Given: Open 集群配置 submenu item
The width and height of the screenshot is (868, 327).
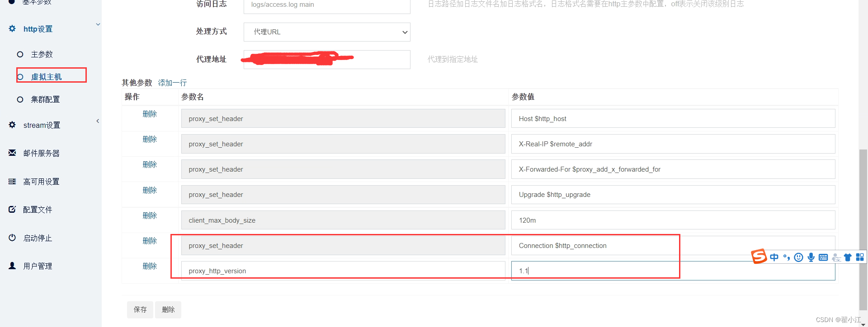Looking at the screenshot, I should pos(45,99).
